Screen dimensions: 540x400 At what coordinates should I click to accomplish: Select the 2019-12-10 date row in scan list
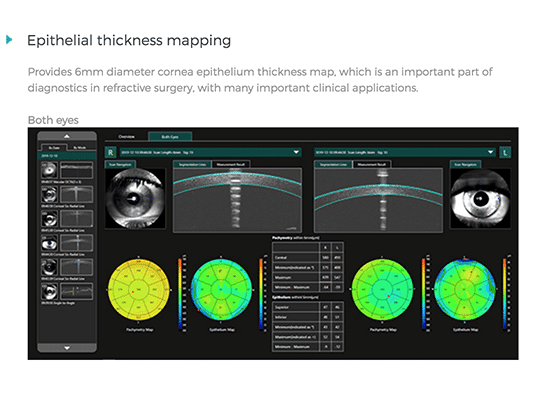click(x=67, y=156)
